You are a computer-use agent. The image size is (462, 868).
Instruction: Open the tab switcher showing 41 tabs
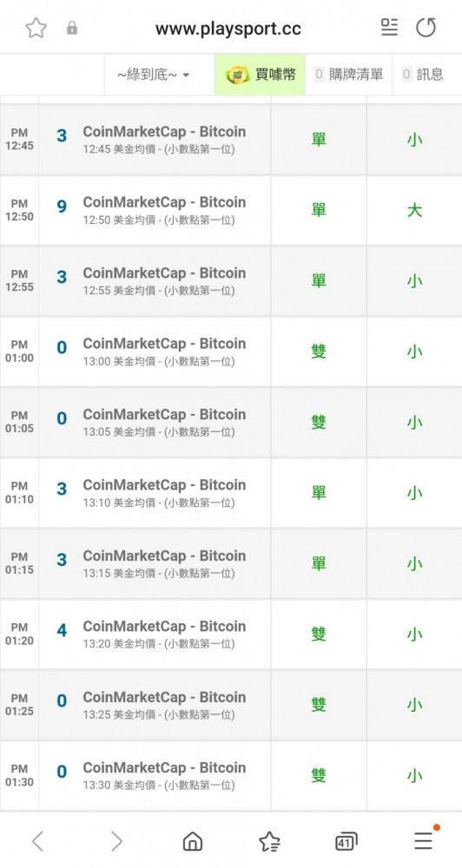pyautogui.click(x=346, y=842)
